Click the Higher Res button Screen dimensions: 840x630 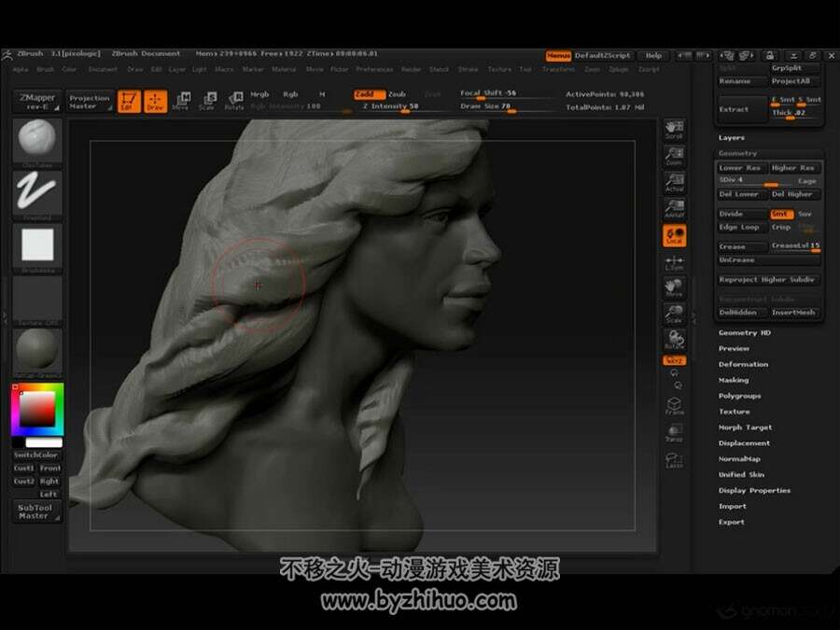coord(794,168)
